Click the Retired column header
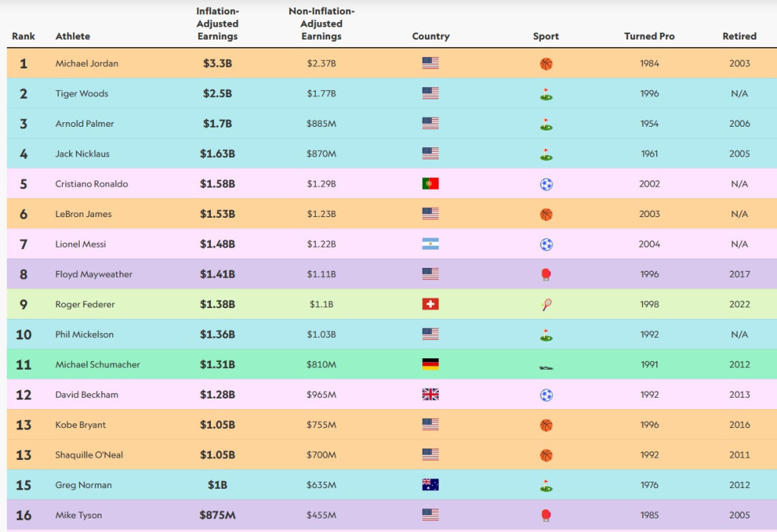Viewport: 777px width, 532px height. [x=739, y=36]
